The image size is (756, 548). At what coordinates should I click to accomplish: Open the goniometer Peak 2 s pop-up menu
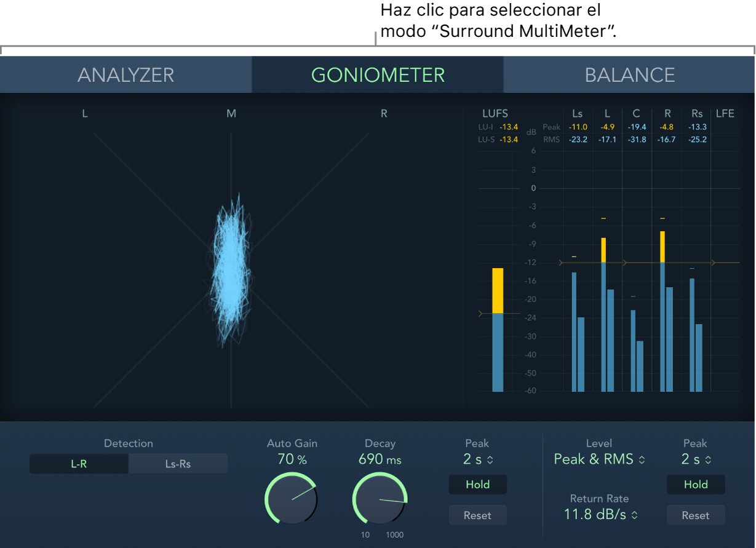477,459
